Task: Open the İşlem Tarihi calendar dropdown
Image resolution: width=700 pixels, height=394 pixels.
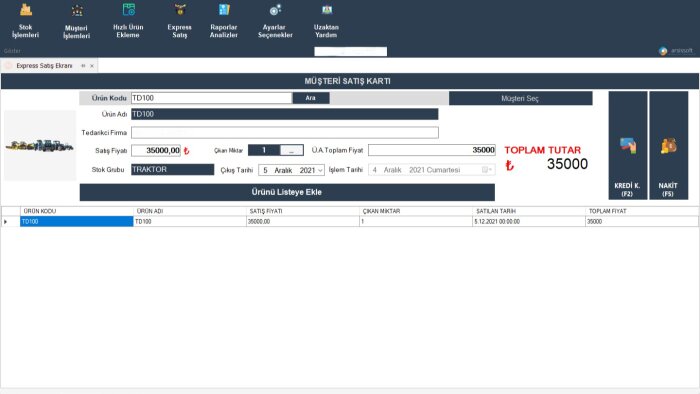Action: (487, 170)
